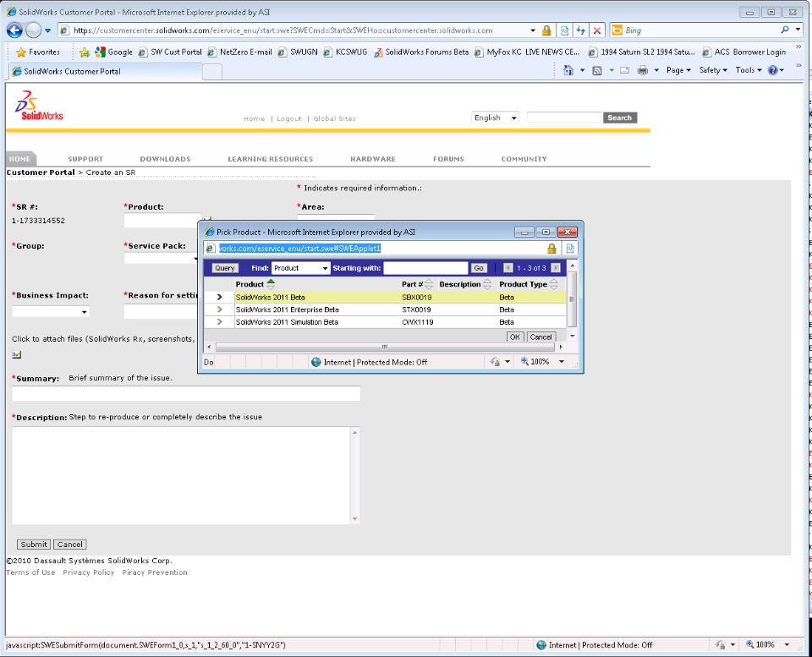Click the Add to Favorites Bar icon
Screen dimensions: 812x657
[84, 52]
